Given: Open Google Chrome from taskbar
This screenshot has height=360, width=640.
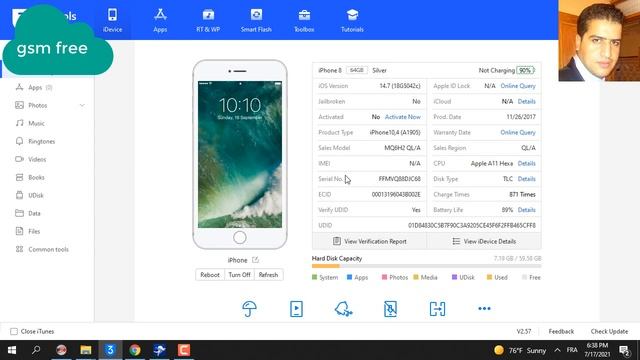Looking at the screenshot, I should [135, 350].
